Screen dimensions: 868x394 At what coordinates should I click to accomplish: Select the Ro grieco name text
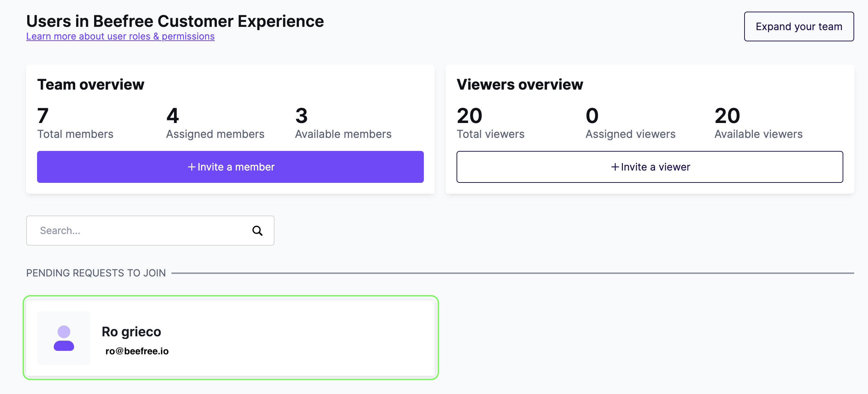tap(131, 332)
